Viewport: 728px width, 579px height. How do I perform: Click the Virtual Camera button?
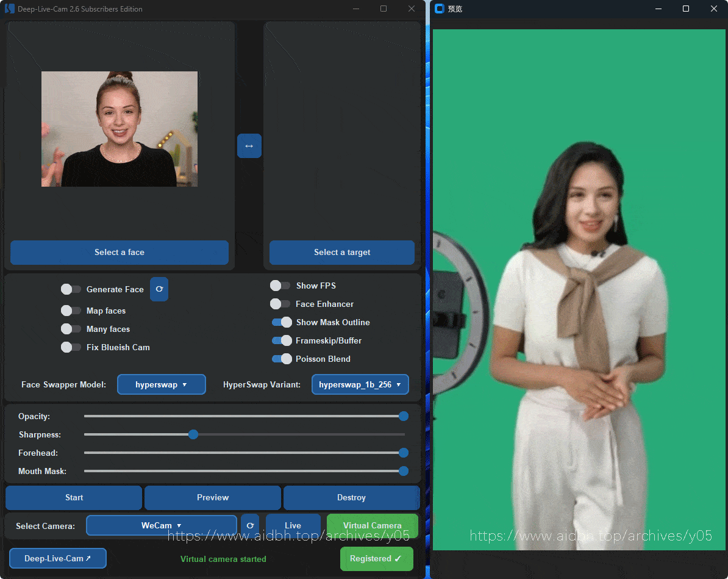(x=372, y=525)
